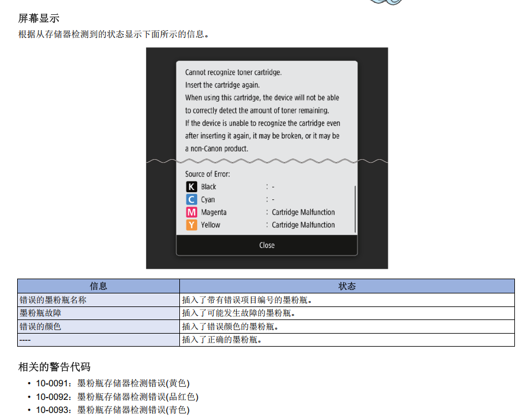Click the Magenta cartridge malfunction indicator
Viewport: 525px width, 420px height.
pos(304,212)
